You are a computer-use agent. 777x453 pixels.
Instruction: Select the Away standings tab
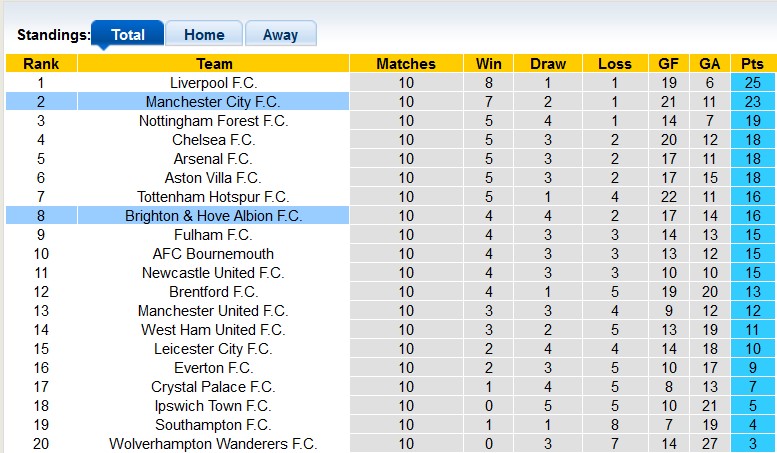tap(280, 34)
